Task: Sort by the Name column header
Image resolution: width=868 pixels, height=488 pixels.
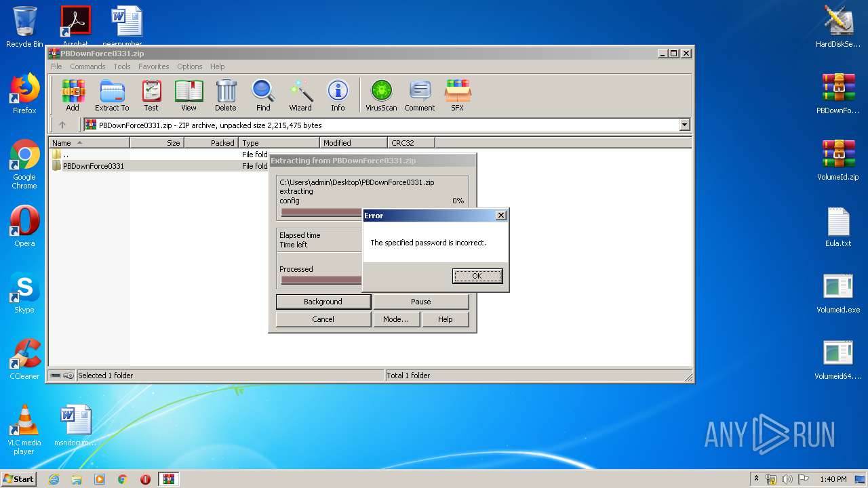Action: point(89,142)
